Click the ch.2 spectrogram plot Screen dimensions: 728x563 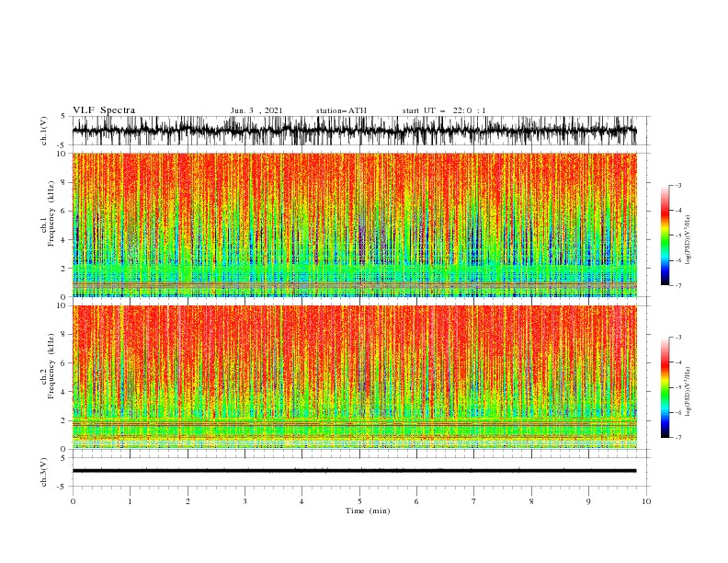[x=354, y=377]
